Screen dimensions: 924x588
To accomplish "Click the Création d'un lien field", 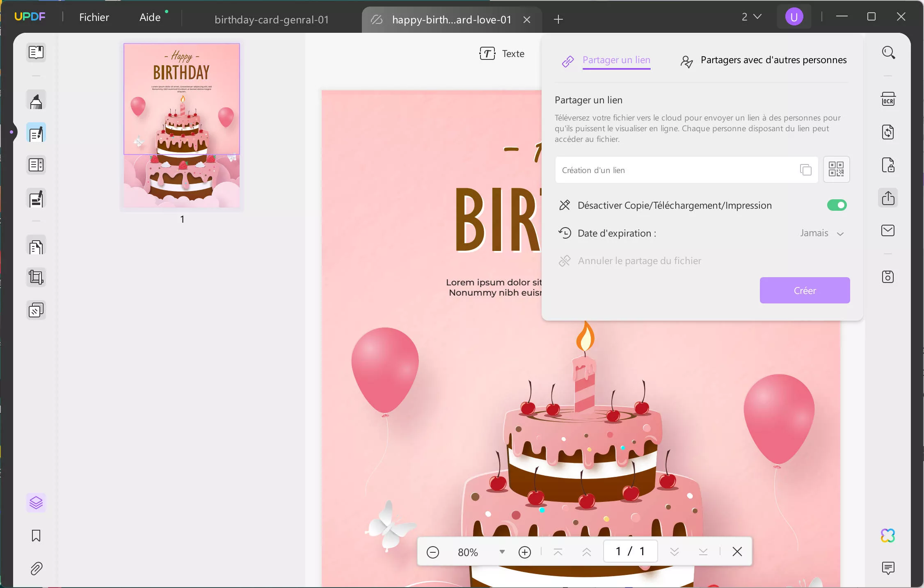I will pyautogui.click(x=686, y=170).
